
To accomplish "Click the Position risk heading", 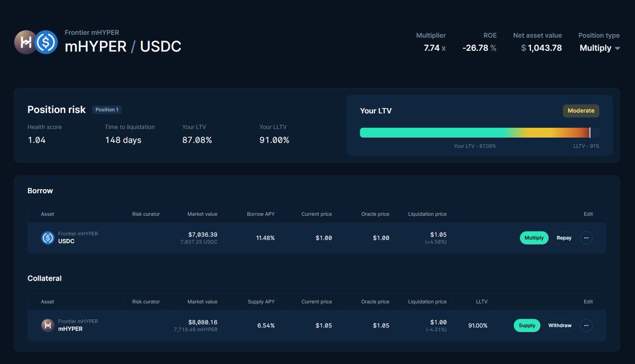I will coord(57,110).
